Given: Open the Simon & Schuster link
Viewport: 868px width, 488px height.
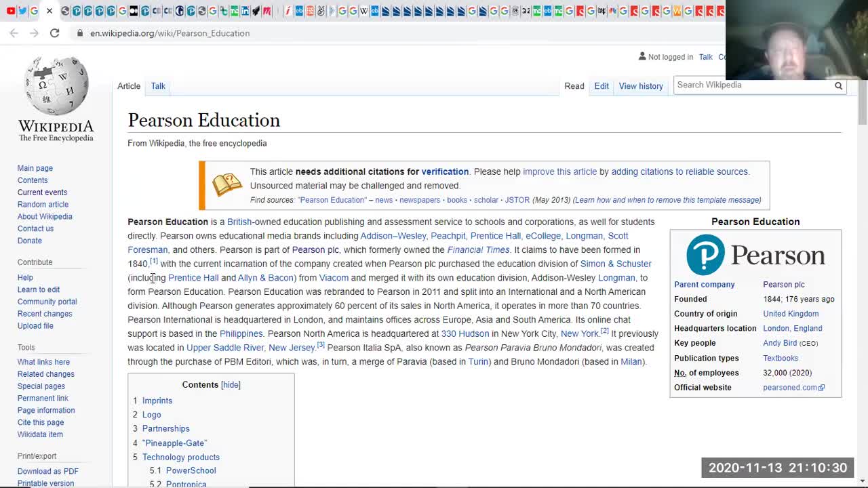Looking at the screenshot, I should [x=616, y=264].
